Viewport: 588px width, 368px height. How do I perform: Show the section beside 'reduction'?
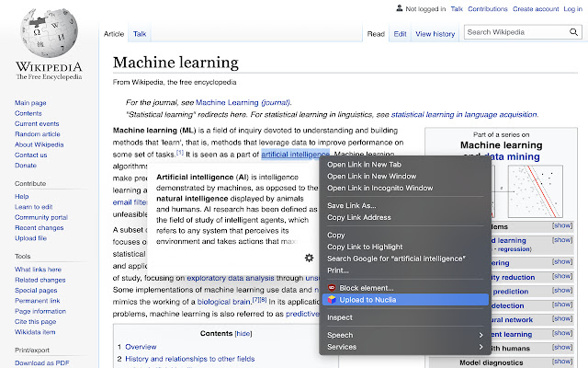click(562, 276)
